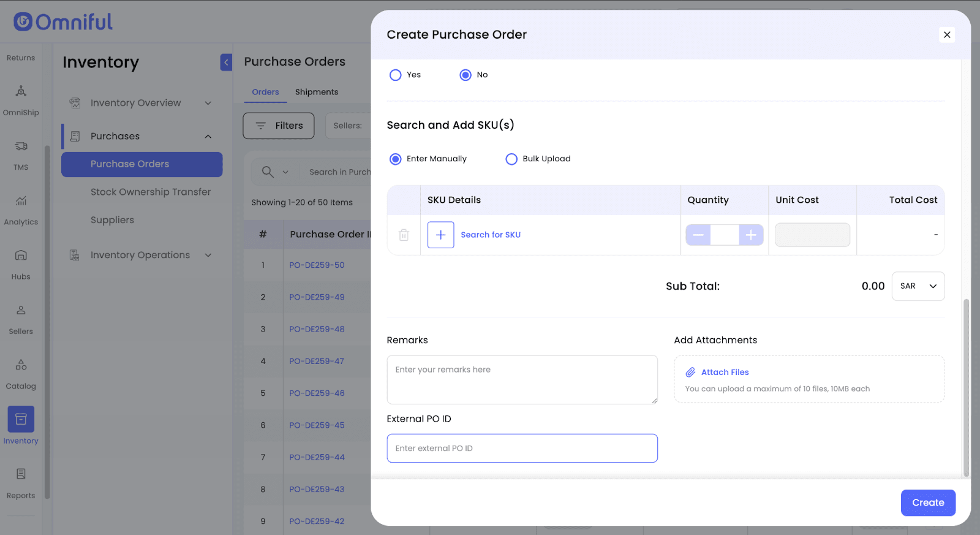
Task: Click the plus icon to search SKU
Action: click(440, 235)
